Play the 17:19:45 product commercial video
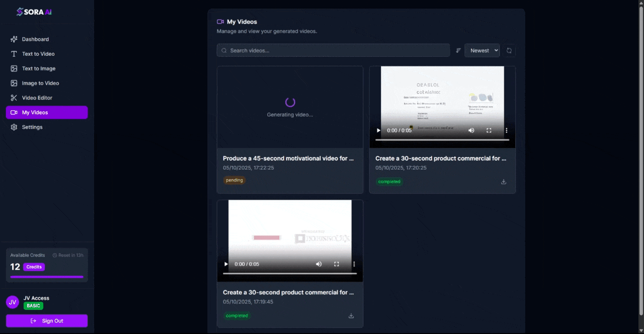This screenshot has height=334, width=644. pos(226,264)
